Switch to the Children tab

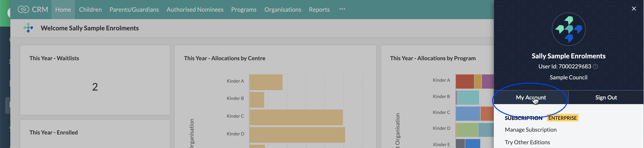[90, 10]
